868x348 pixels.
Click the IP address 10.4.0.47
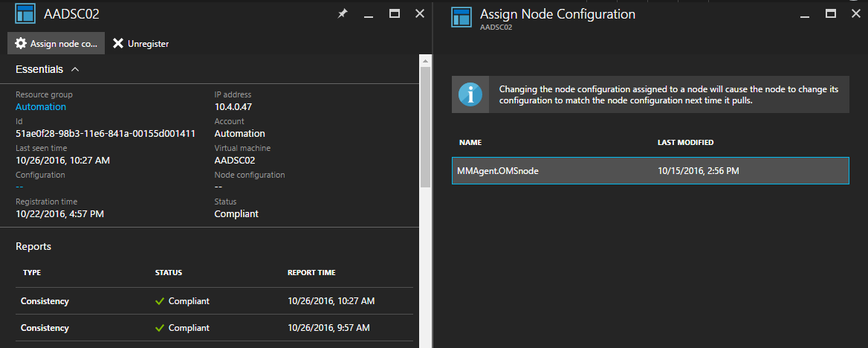[233, 106]
